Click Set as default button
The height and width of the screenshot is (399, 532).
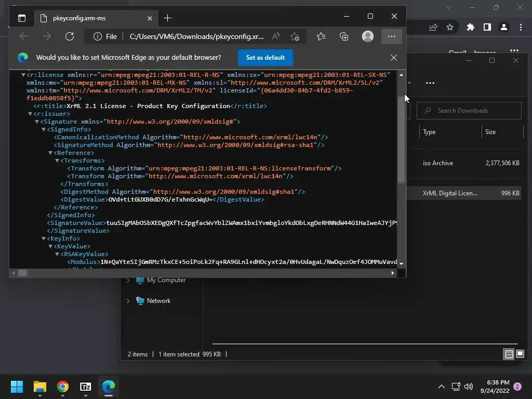265,58
